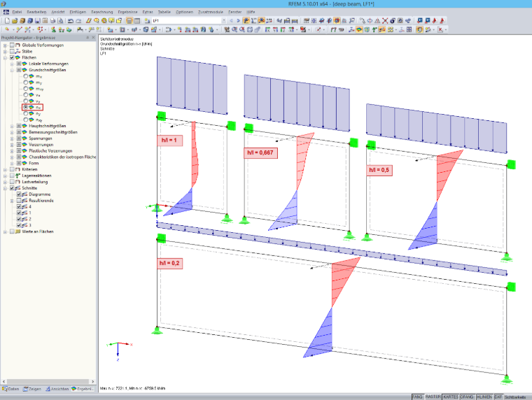Collapse the Schnitte tree node
The image size is (532, 400).
[x=5, y=188]
